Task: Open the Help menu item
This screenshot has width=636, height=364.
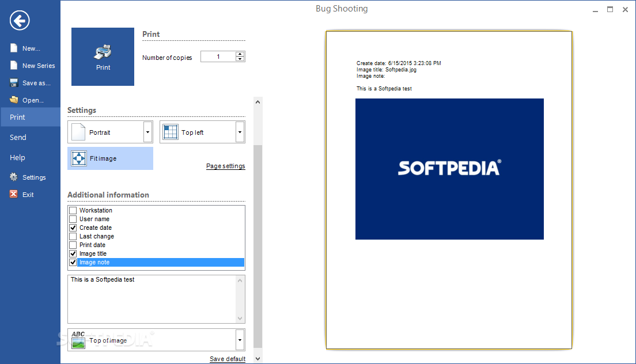Action: (17, 158)
